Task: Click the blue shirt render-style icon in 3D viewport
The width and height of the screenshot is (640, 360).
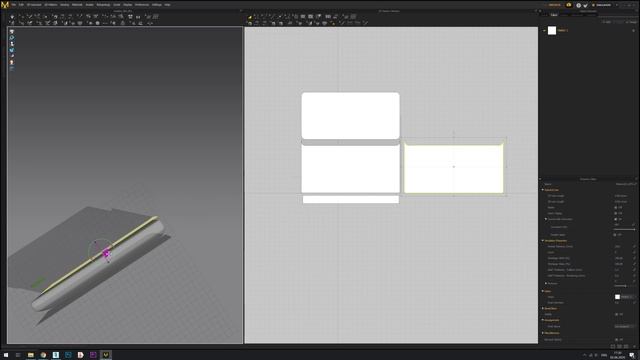Action: pos(12,50)
